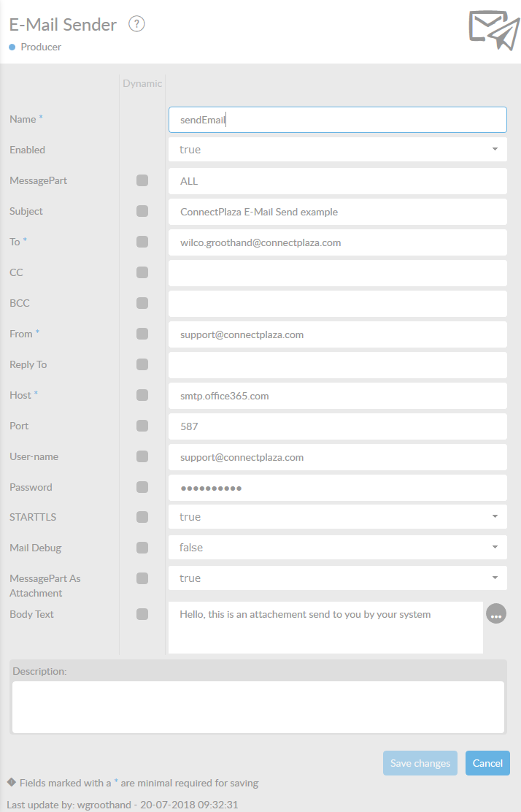Expand MessagePart As Attachment dropdown
The image size is (521, 812).
click(x=337, y=578)
